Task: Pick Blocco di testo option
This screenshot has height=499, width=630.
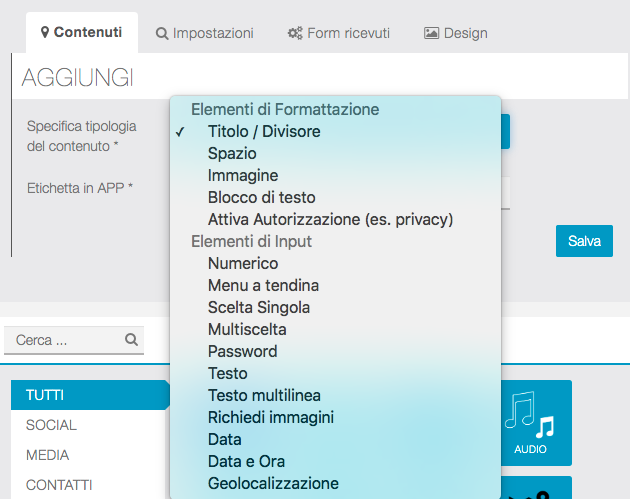Action: (261, 197)
